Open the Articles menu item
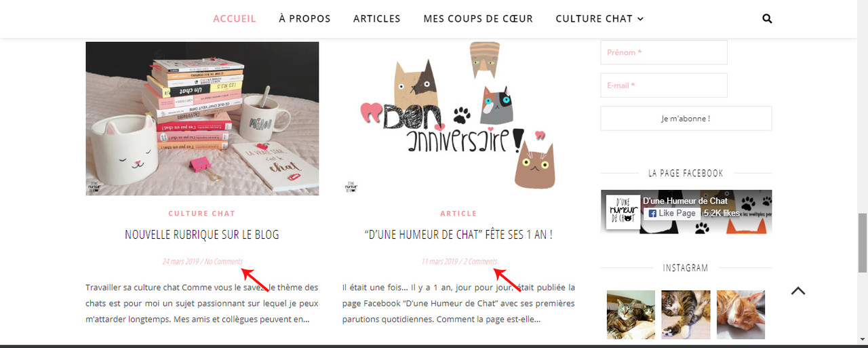This screenshot has height=348, width=868. [377, 19]
